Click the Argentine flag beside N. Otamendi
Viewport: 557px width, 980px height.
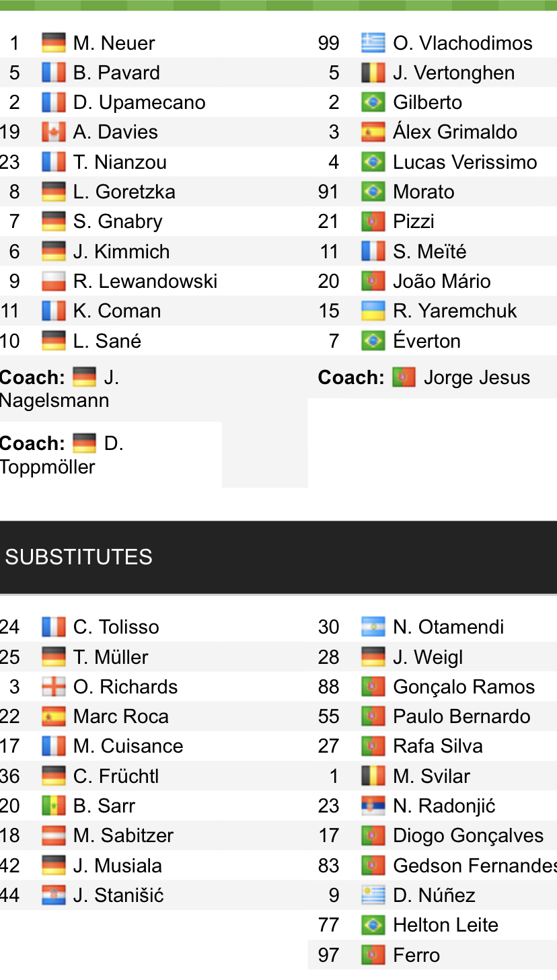[373, 627]
